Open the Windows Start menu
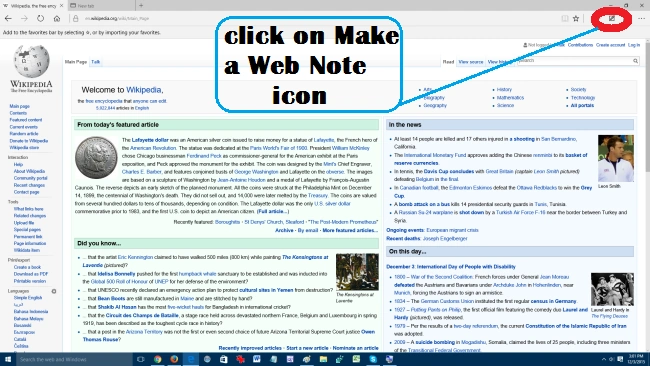Screen dimensions: 650x366 tap(7, 359)
